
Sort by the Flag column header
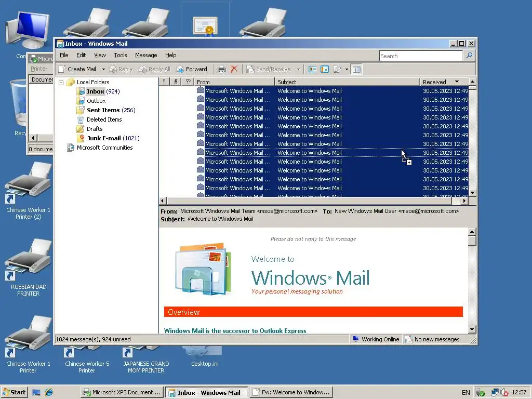pyautogui.click(x=188, y=82)
